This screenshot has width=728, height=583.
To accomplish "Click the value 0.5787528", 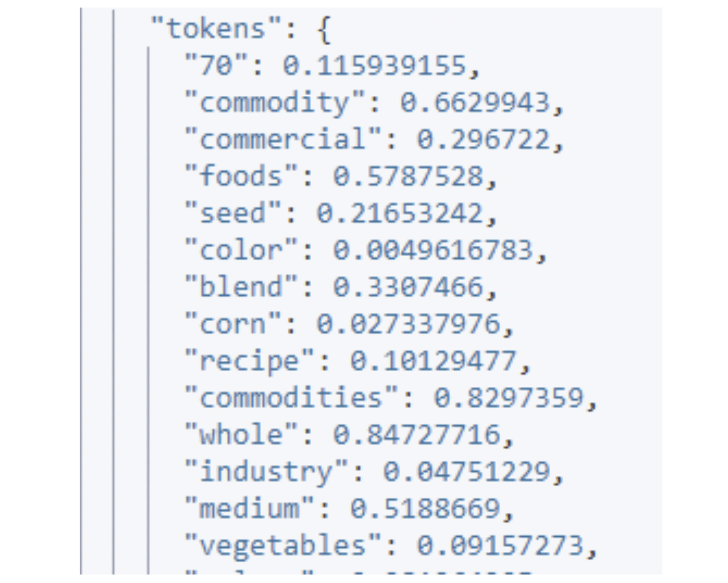I will [x=408, y=176].
